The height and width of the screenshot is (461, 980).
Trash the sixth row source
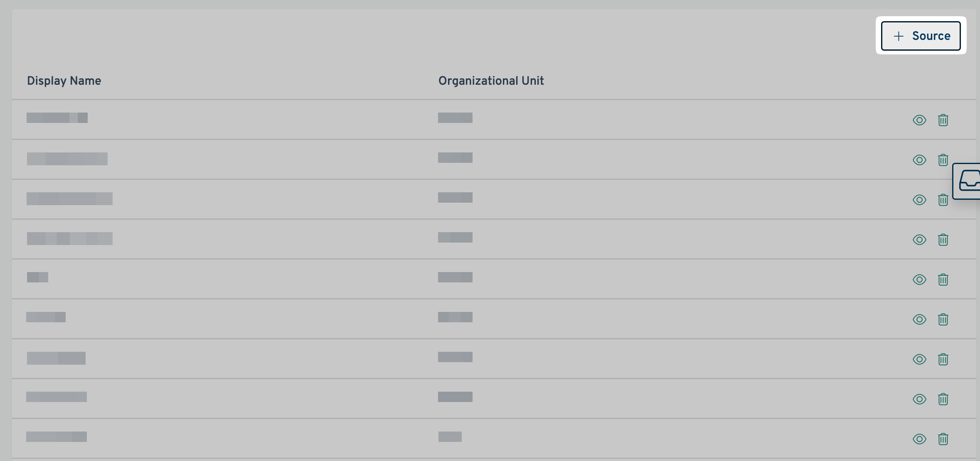[x=943, y=319]
